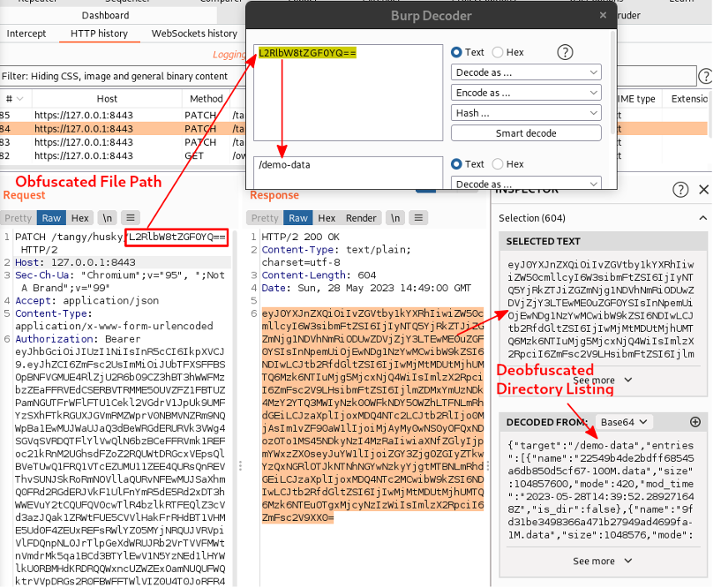Viewport: 721px width, 588px height.
Task: Toggle \n display in Request pane
Action: tap(107, 217)
